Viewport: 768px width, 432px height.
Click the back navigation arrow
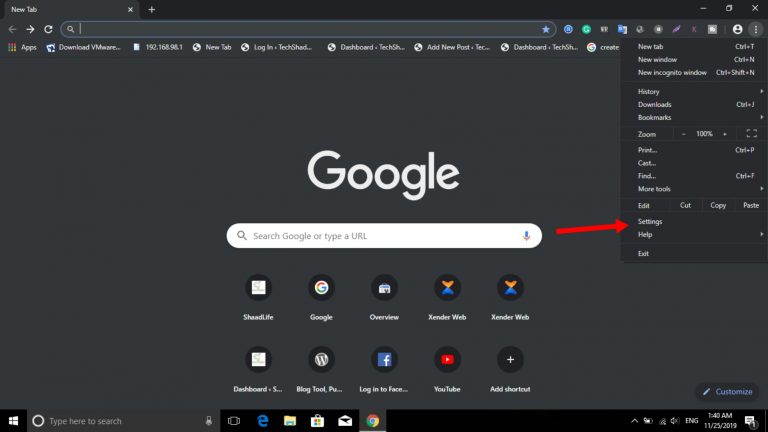click(12, 29)
